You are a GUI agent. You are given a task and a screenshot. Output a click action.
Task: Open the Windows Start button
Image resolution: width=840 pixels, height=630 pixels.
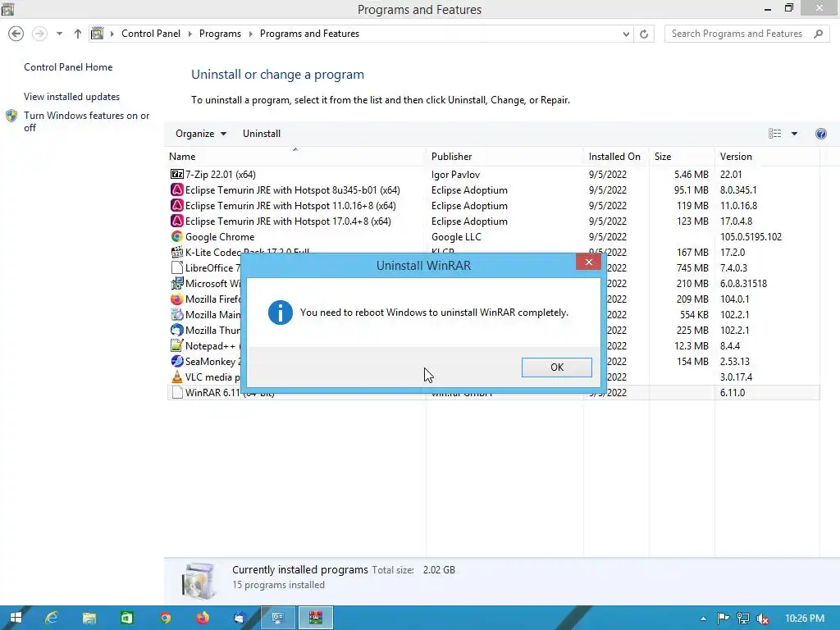(16, 619)
